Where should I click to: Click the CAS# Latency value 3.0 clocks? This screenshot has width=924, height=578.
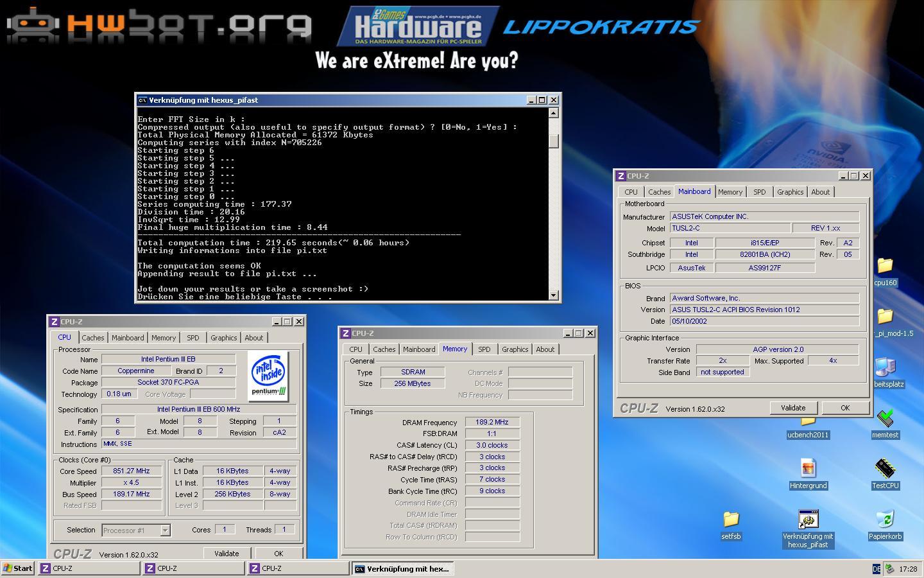[492, 445]
